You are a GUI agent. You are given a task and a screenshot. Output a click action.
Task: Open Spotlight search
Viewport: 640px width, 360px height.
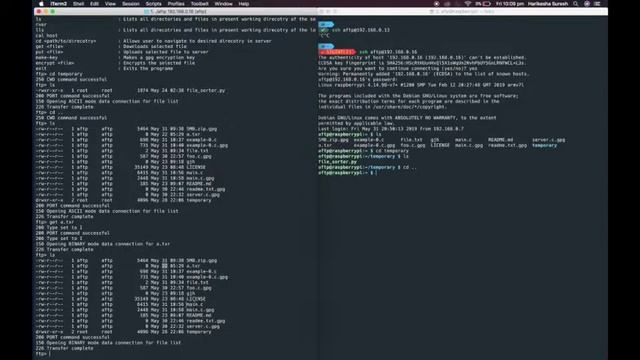point(576,4)
